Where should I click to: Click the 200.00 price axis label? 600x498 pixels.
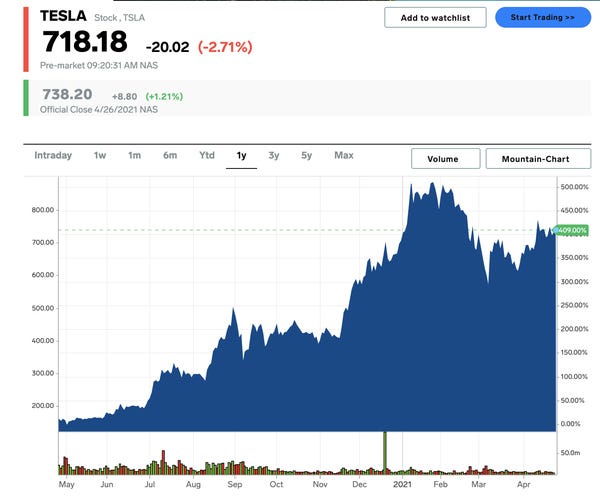43,405
